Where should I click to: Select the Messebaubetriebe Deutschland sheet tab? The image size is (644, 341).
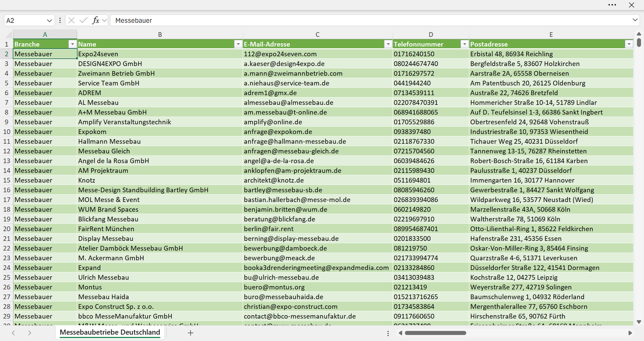pos(110,332)
